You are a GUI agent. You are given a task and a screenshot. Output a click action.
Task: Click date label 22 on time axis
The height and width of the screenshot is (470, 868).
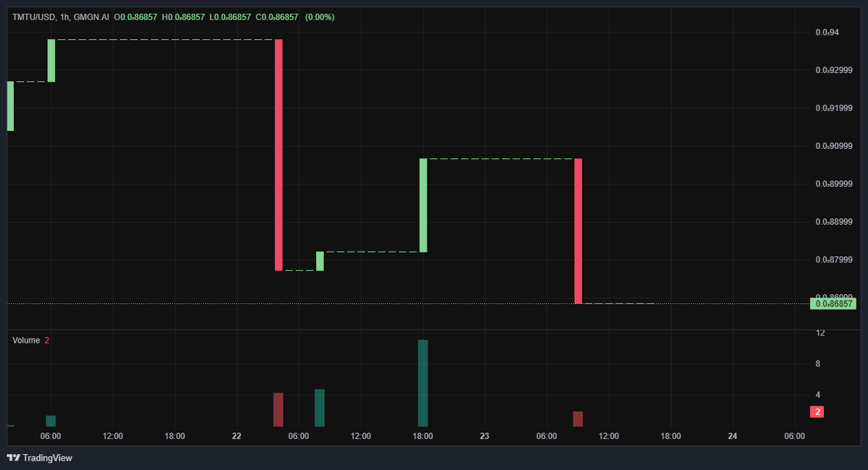237,436
